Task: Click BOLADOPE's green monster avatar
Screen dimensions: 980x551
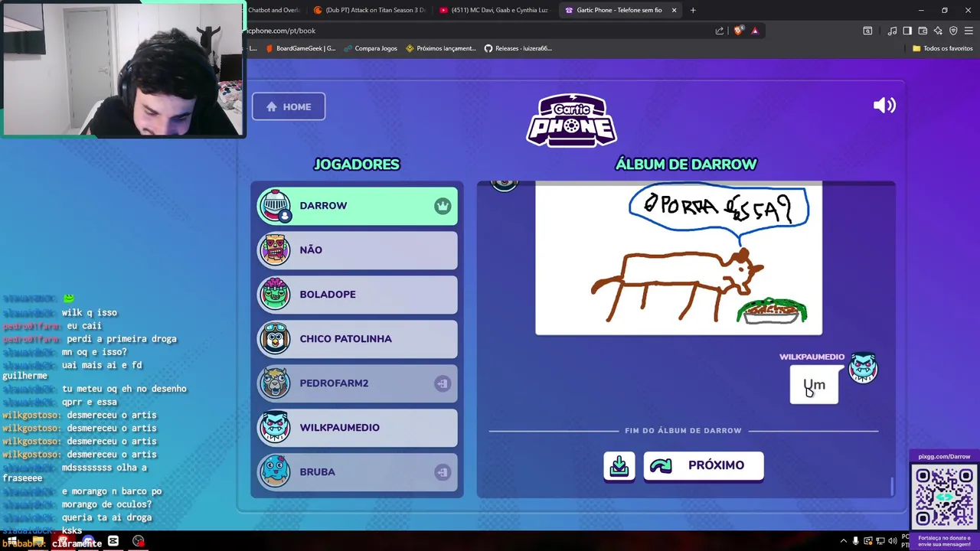Action: pyautogui.click(x=275, y=295)
